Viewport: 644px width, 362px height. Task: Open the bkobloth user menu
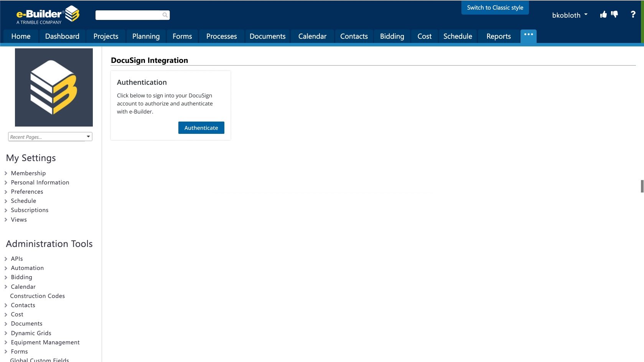click(570, 15)
